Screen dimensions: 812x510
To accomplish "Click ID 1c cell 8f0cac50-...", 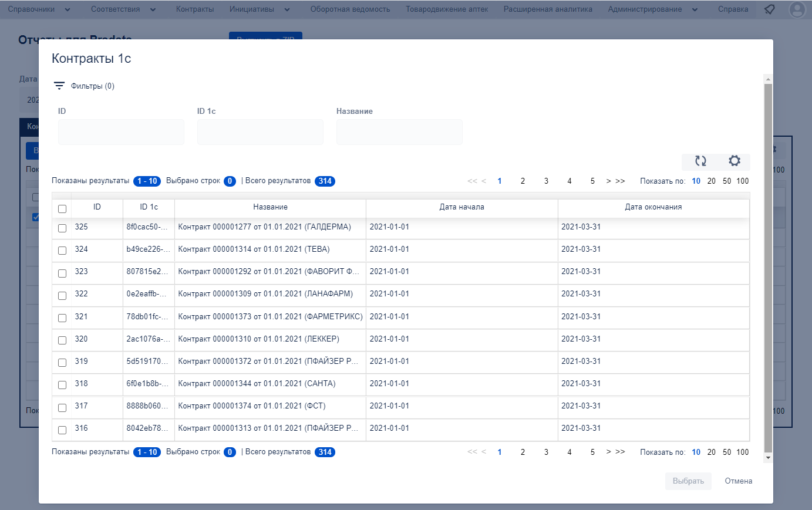I will click(x=149, y=227).
